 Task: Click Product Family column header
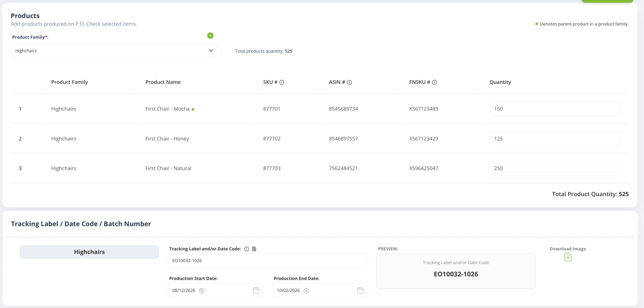tap(69, 82)
